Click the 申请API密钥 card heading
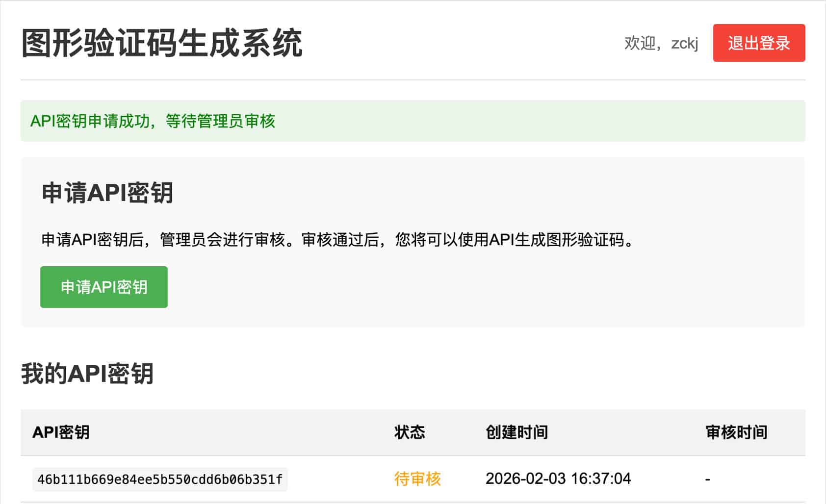The width and height of the screenshot is (826, 504). point(107,193)
